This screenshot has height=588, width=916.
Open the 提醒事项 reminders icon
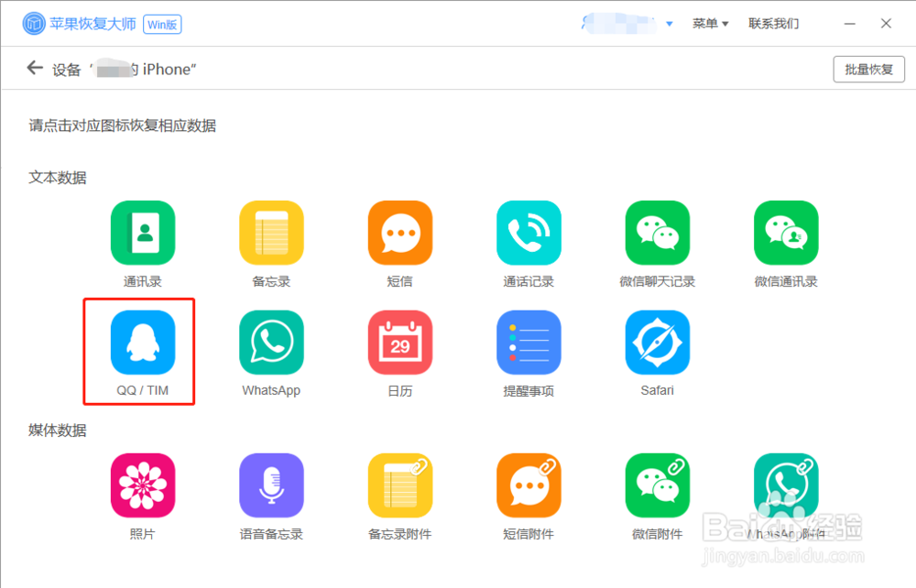coord(529,343)
